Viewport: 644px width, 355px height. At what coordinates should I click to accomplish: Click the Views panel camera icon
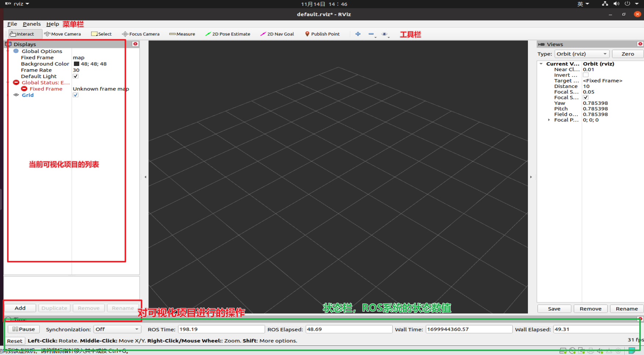[541, 44]
